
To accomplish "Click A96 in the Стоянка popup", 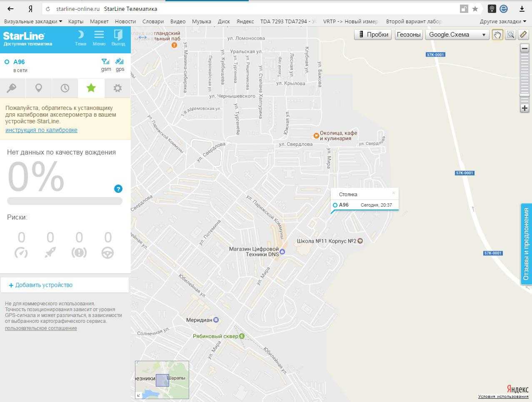I will (x=344, y=205).
